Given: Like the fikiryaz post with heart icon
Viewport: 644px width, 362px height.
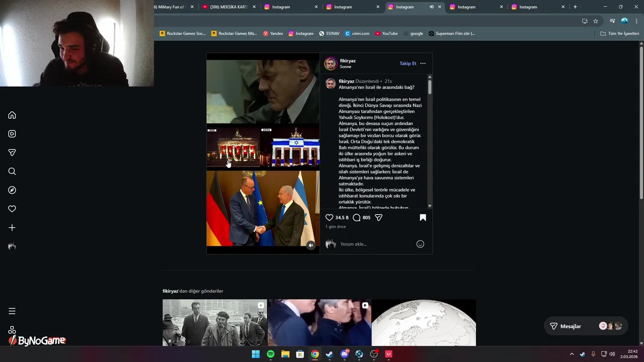Looking at the screenshot, I should [x=329, y=217].
